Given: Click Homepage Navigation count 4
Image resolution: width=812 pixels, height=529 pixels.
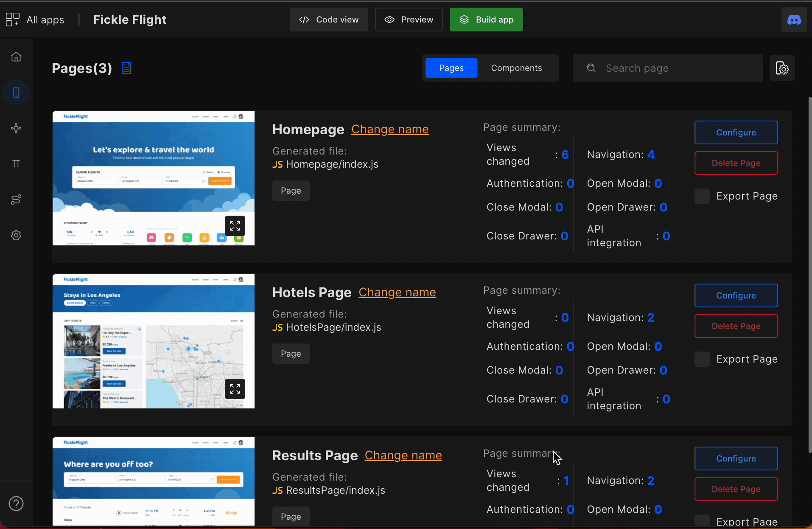Looking at the screenshot, I should [x=651, y=155].
